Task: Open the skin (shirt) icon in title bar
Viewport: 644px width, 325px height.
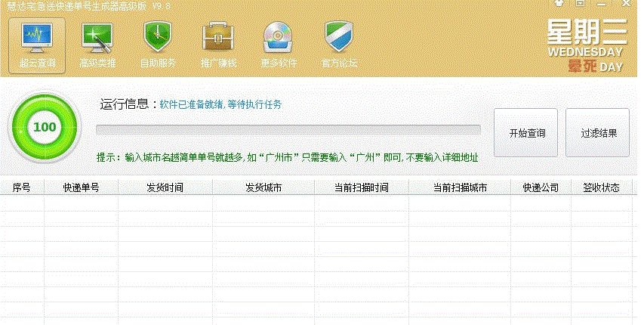Action: [x=559, y=3]
